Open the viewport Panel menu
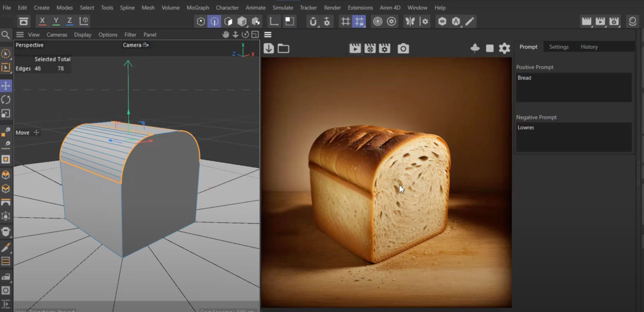Viewport: 644px width, 312px height. (x=150, y=35)
